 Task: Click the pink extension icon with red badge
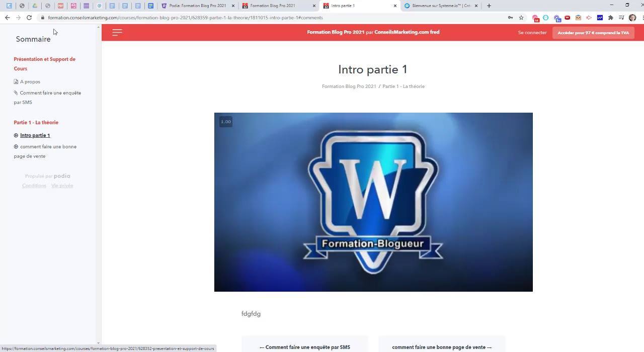535,18
